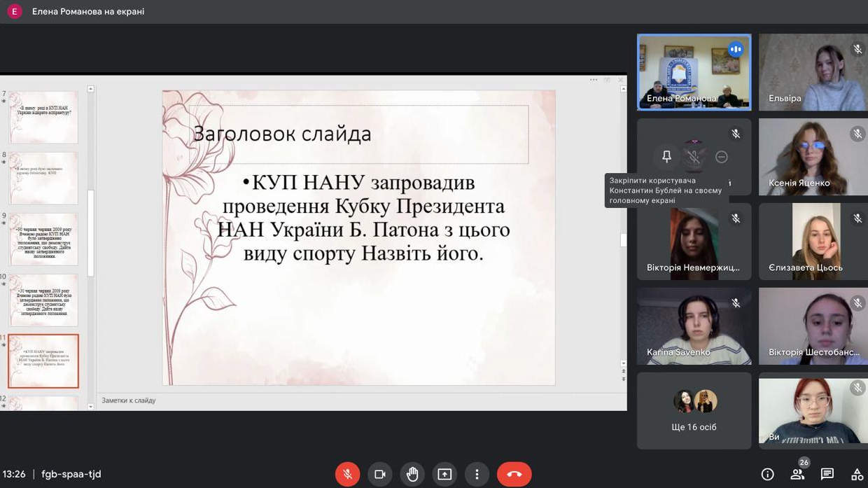This screenshot has width=868, height=488.
Task: Click the mute icon on hovered tile
Action: click(694, 157)
